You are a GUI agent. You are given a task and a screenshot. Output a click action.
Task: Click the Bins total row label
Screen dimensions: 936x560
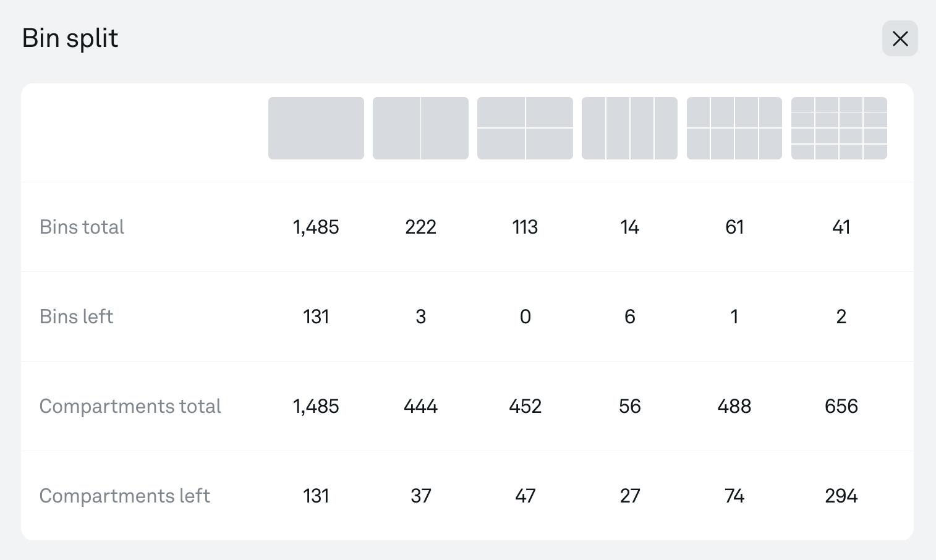82,227
